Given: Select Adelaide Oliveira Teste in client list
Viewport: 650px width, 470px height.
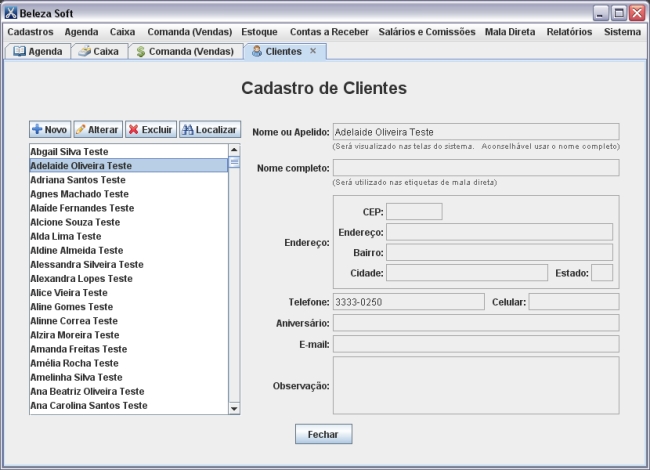Looking at the screenshot, I should click(x=129, y=165).
